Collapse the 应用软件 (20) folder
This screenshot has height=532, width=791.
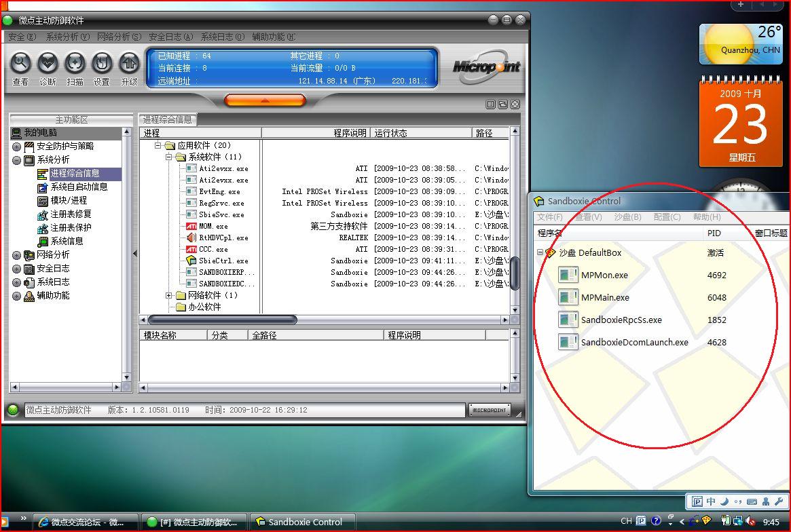pyautogui.click(x=158, y=145)
